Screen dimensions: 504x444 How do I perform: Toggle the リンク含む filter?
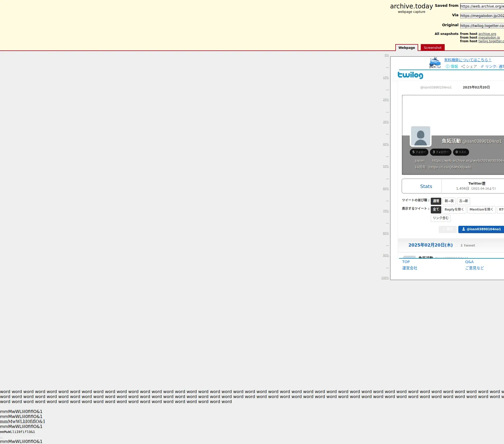point(440,218)
